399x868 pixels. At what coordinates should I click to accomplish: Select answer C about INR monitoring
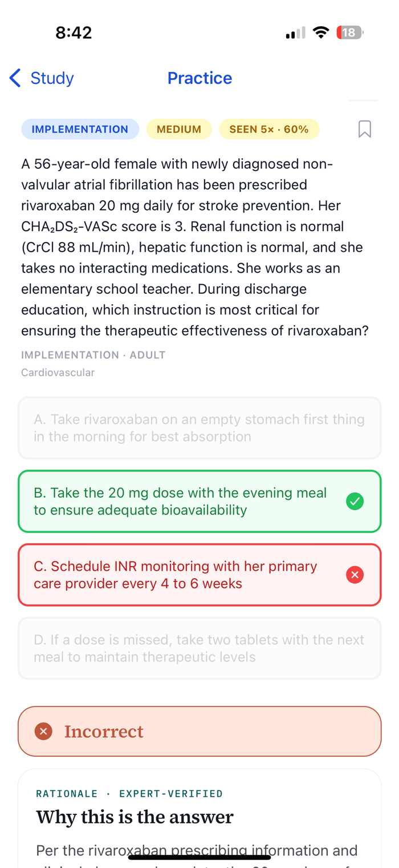pos(199,575)
